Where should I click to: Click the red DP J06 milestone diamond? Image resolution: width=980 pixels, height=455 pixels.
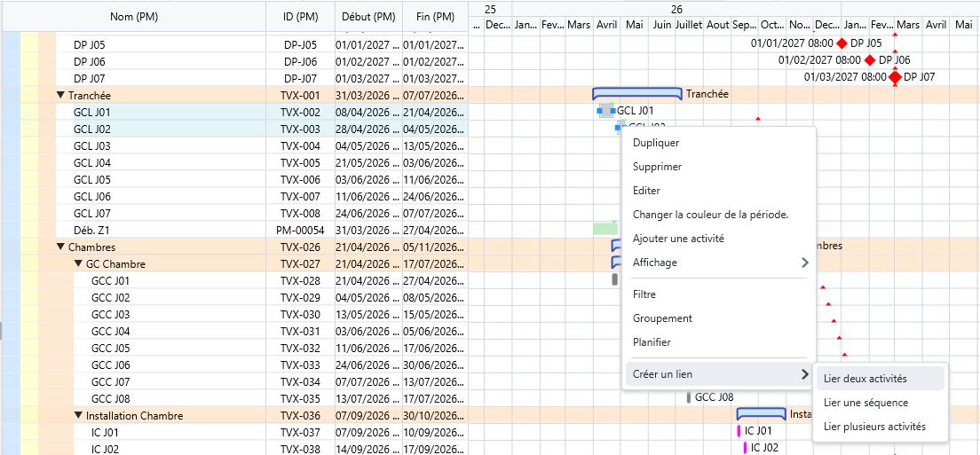pyautogui.click(x=870, y=60)
